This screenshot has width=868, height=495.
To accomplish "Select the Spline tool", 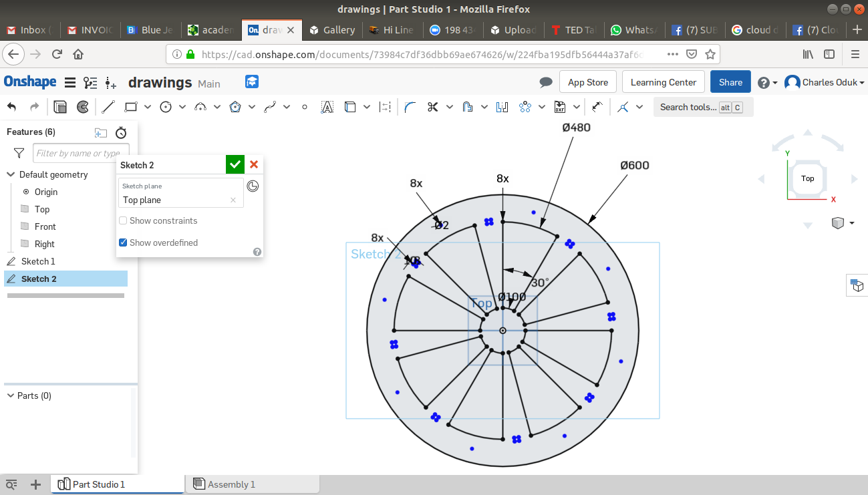I will (270, 107).
